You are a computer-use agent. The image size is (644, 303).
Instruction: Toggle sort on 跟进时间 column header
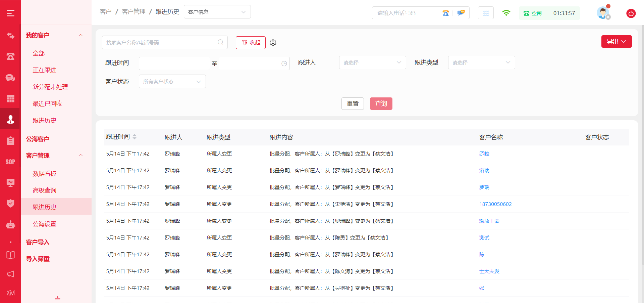pos(135,137)
